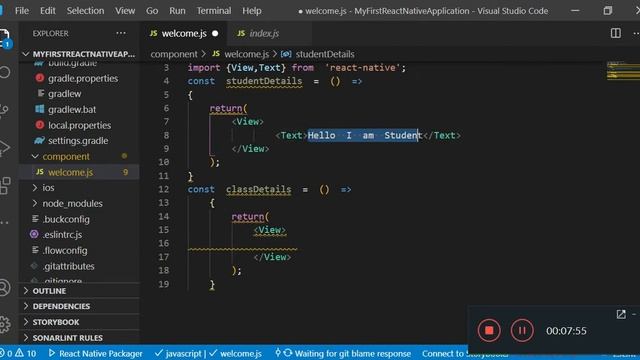Pause the screen recording

[522, 330]
